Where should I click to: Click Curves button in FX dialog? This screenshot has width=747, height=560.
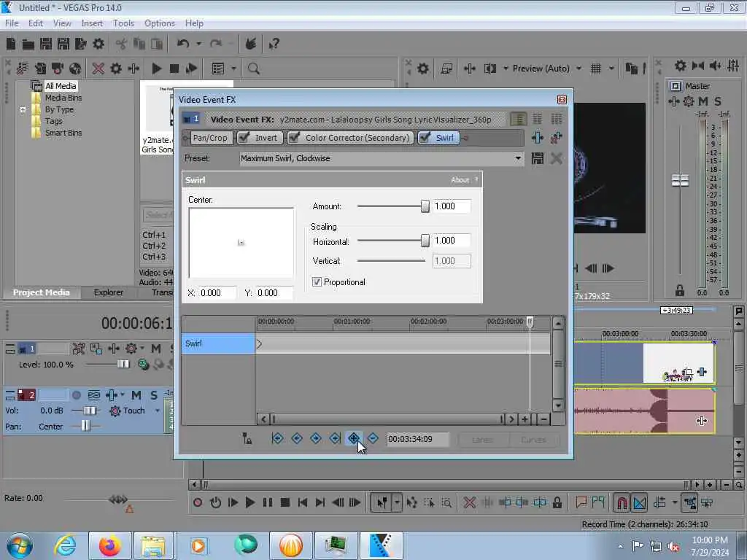[533, 439]
